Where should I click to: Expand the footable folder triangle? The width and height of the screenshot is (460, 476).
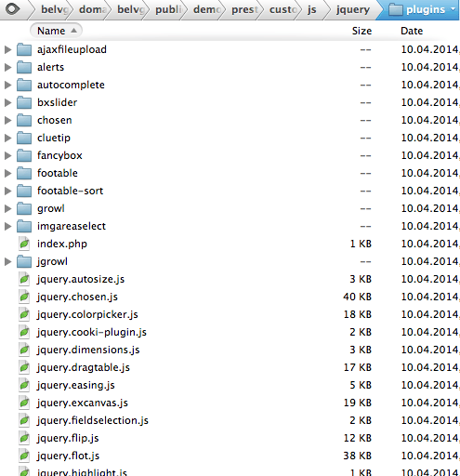(x=7, y=173)
